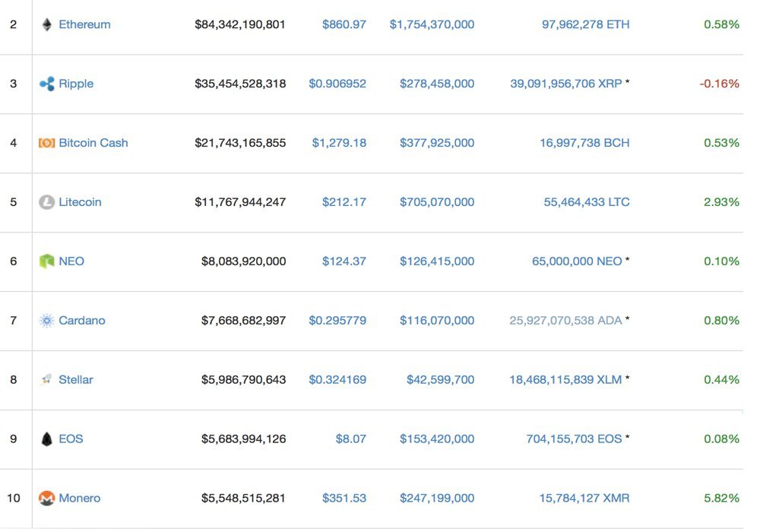The image size is (760, 532).
Task: Open NEO volume $126,415,000
Action: coord(437,261)
